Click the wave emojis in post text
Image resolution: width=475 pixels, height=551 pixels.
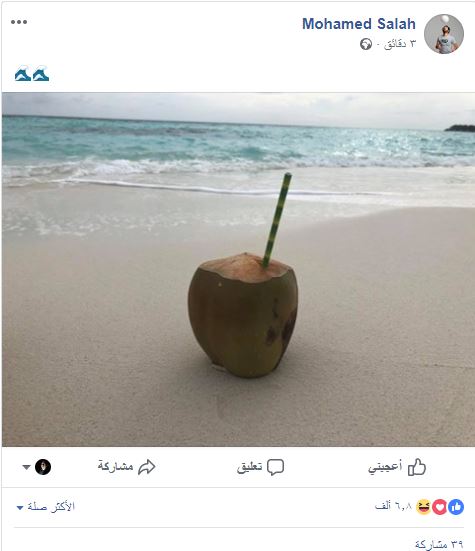(32, 73)
